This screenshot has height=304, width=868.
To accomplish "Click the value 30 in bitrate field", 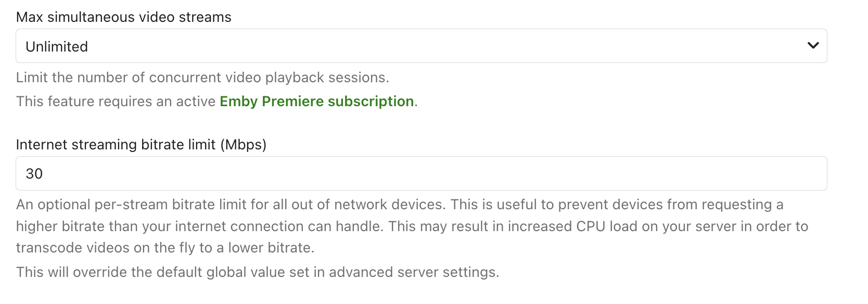I will click(x=34, y=174).
